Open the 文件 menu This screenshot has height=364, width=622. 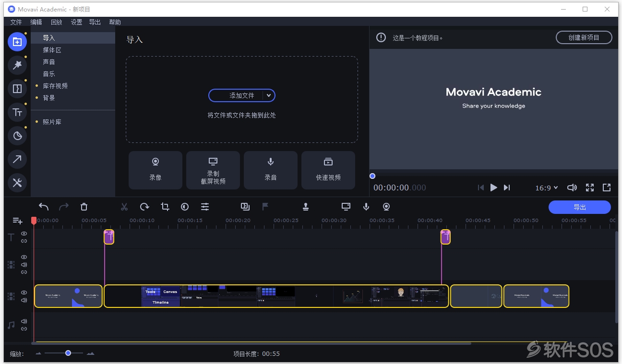pyautogui.click(x=16, y=22)
